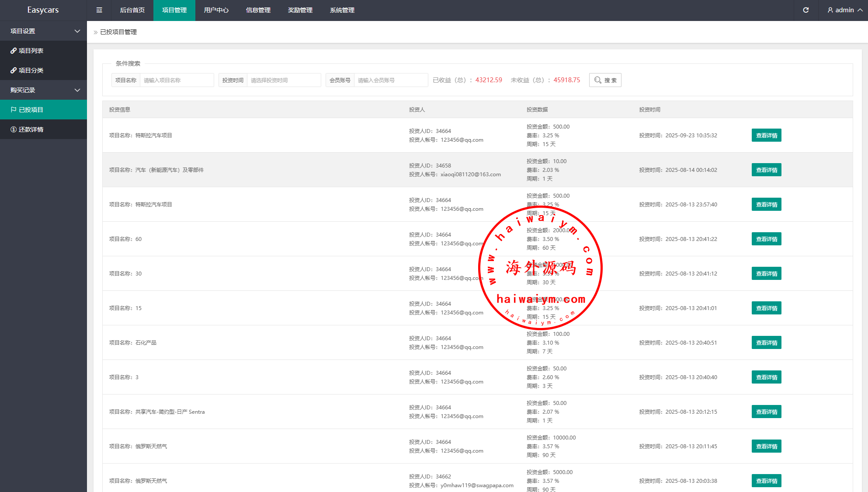The height and width of the screenshot is (492, 868).
Task: Click the link icon beside 项目列表
Action: pos(14,51)
